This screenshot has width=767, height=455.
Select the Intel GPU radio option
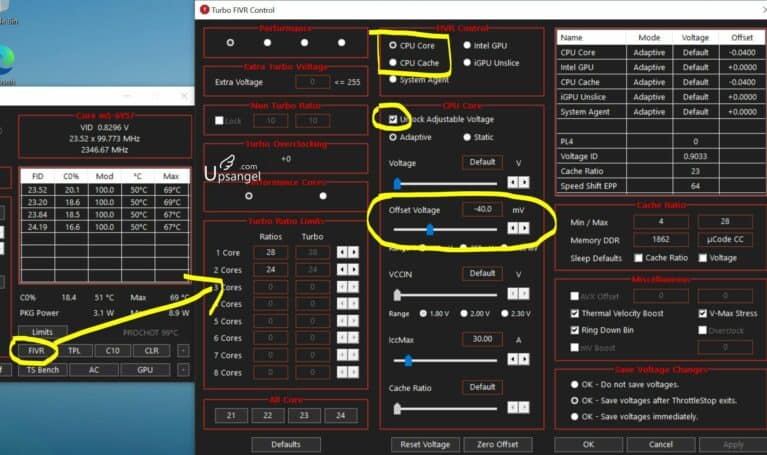click(x=467, y=45)
